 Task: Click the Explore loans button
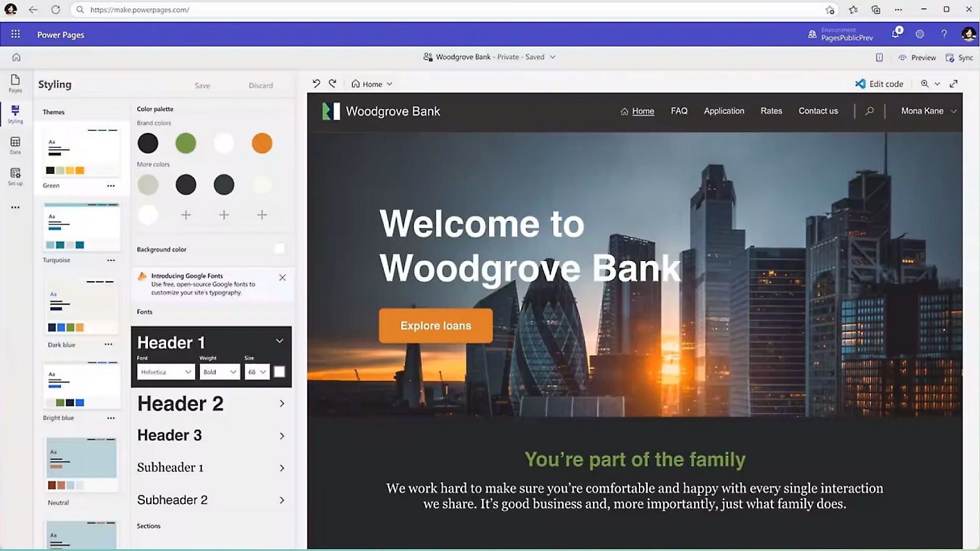point(436,326)
